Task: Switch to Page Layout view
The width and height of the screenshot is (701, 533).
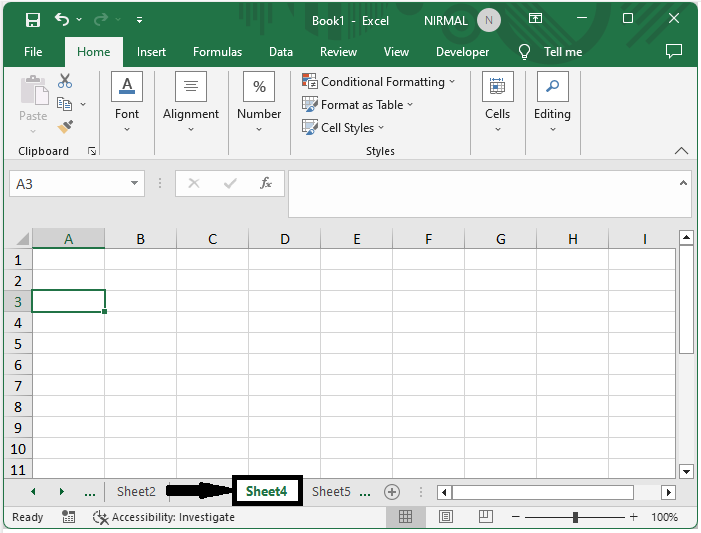Action: click(x=446, y=517)
